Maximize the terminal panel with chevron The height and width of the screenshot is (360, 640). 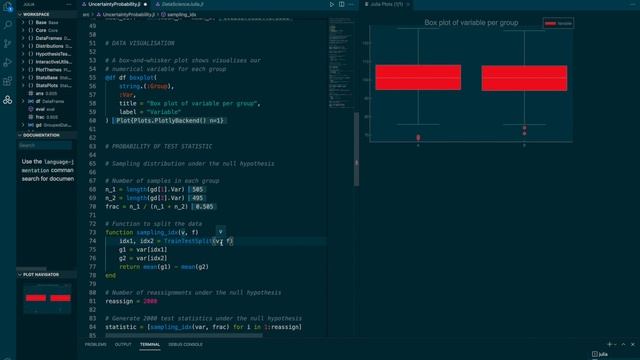[x=623, y=344]
